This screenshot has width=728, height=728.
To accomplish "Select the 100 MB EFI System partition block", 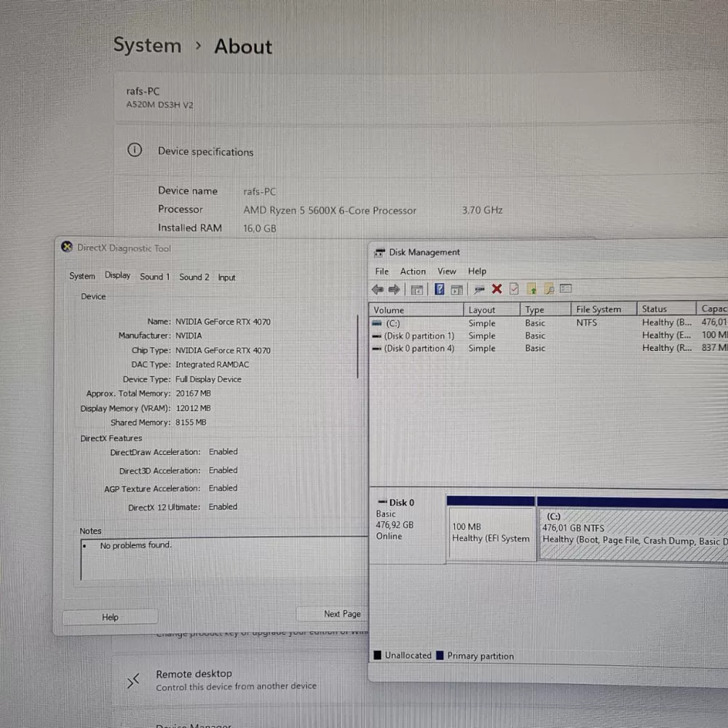I will (x=491, y=533).
